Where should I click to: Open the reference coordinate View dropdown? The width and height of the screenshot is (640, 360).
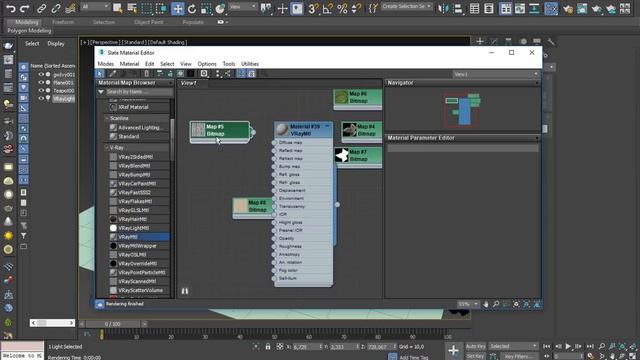(x=242, y=7)
